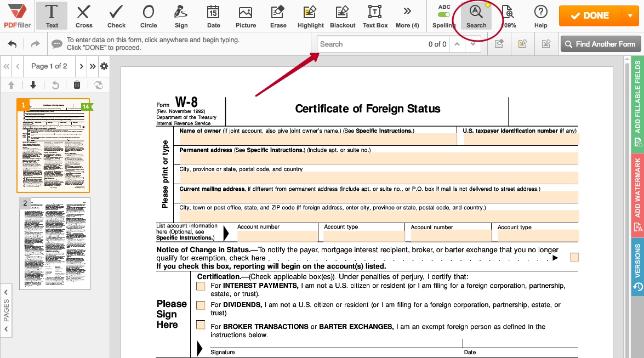
Task: Open the Versions tab
Action: click(x=637, y=267)
